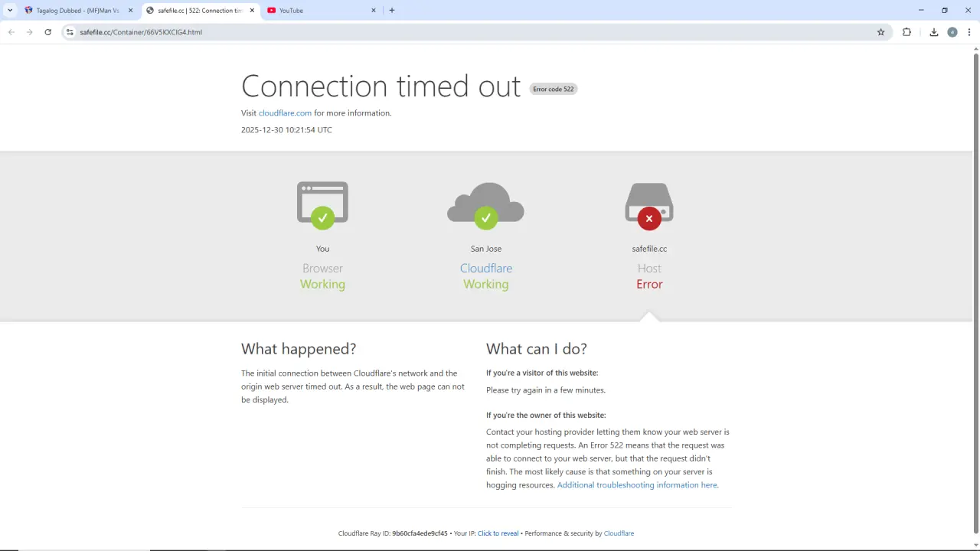
Task: Restore down the Chrome window
Action: click(x=945, y=11)
